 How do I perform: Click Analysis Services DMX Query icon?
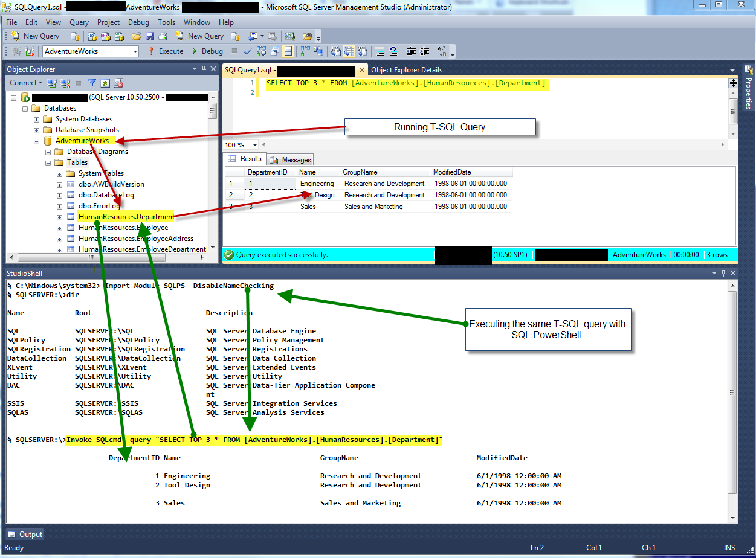[x=106, y=36]
